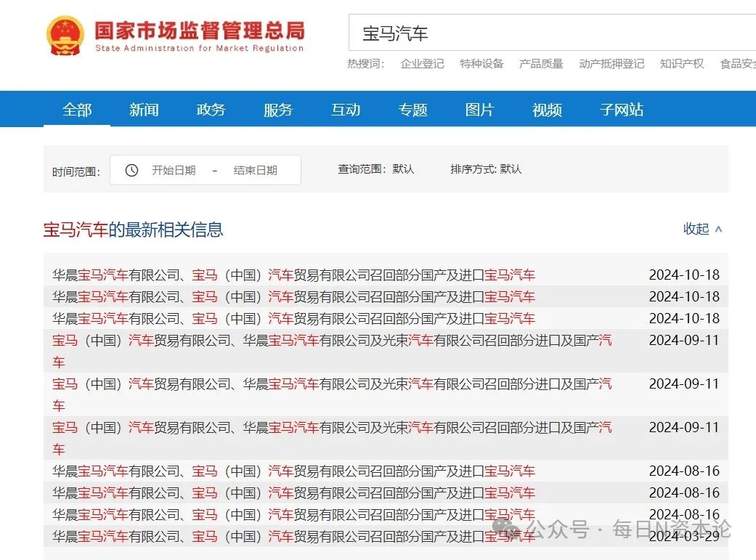
Task: Go to the 专题 tab
Action: [412, 110]
